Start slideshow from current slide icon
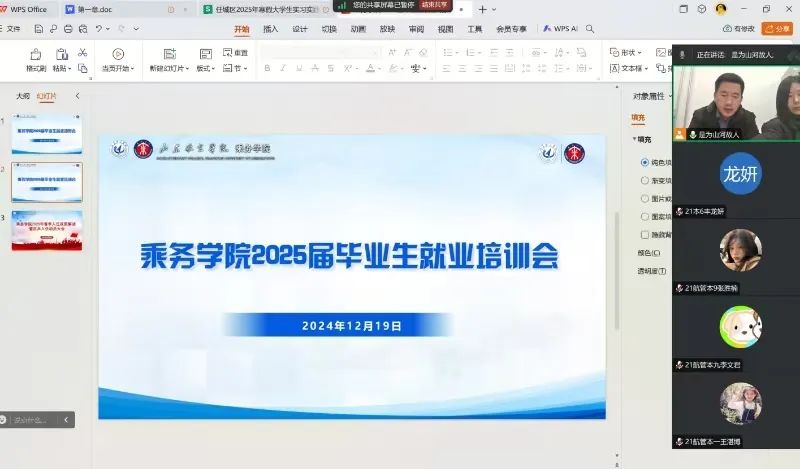Image resolution: width=800 pixels, height=469 pixels. coord(118,54)
